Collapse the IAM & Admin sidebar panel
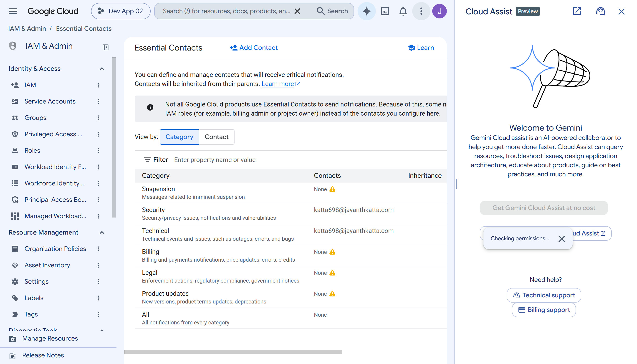 click(106, 47)
